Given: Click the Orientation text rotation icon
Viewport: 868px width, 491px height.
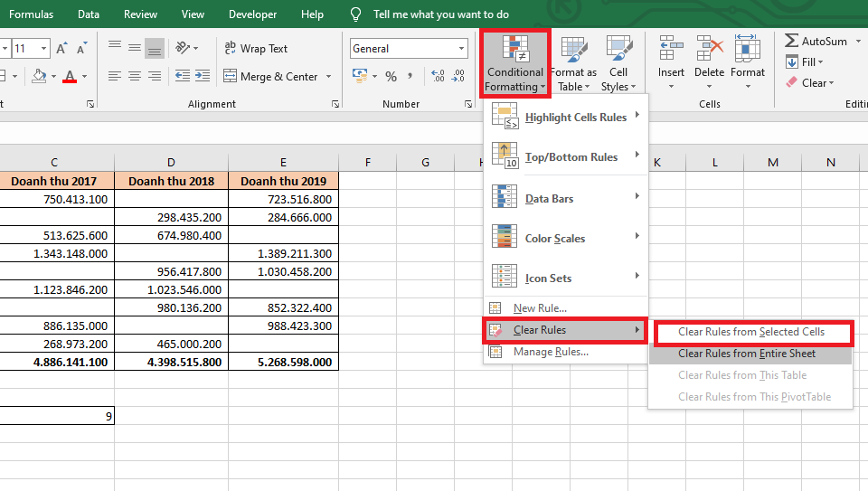Looking at the screenshot, I should pos(183,48).
